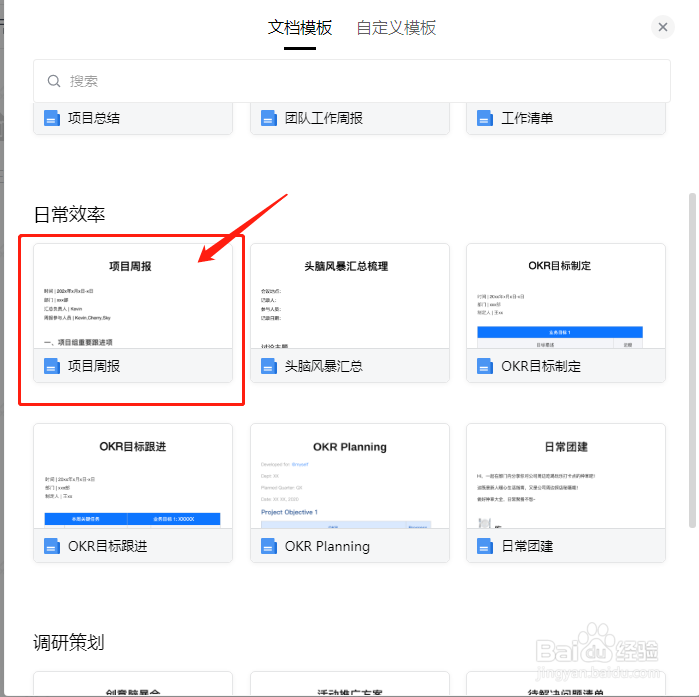
Task: Click the 项目周报 label under preview
Action: coord(94,366)
